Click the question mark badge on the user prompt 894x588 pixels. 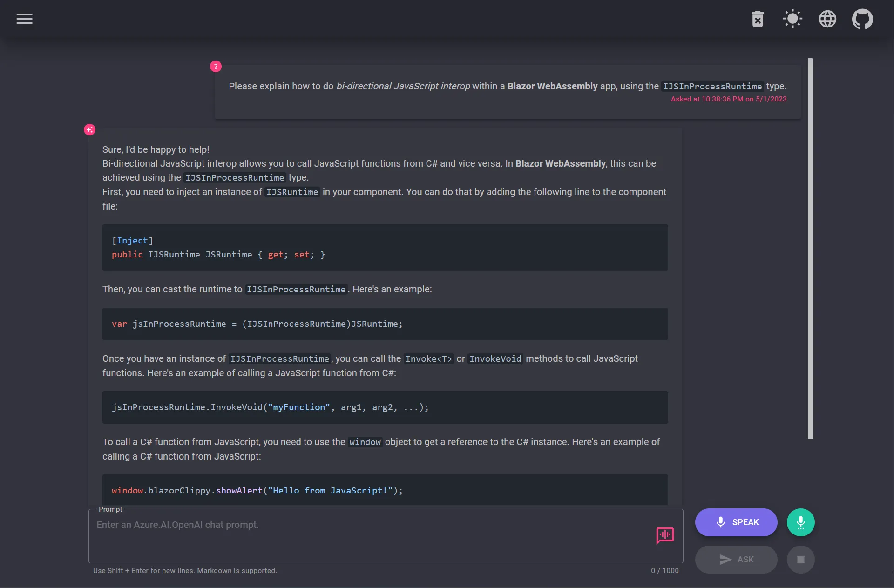(215, 66)
